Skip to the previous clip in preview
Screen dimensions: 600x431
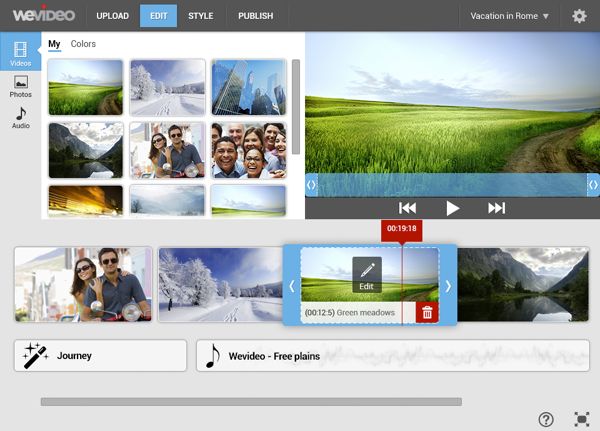click(x=407, y=208)
